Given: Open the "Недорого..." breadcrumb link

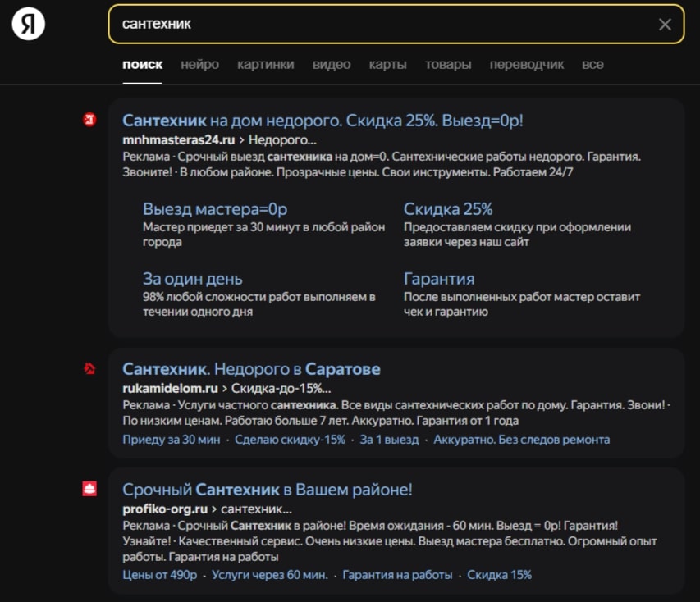Looking at the screenshot, I should point(282,139).
